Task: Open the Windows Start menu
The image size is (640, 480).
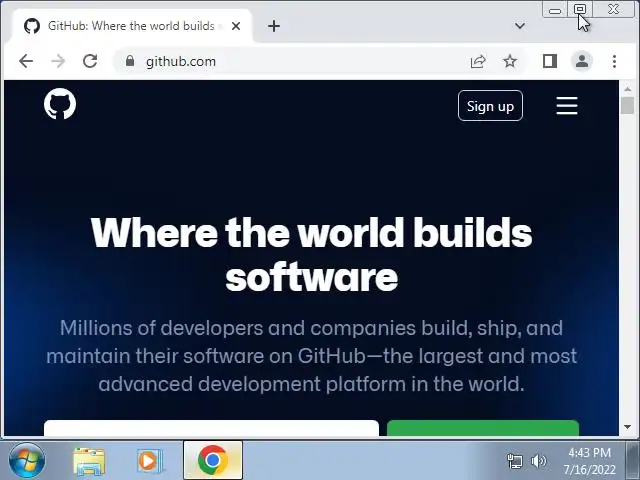Action: [27, 460]
